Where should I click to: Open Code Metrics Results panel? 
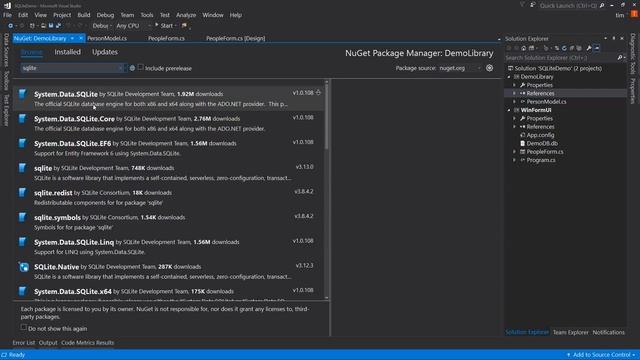pos(88,343)
